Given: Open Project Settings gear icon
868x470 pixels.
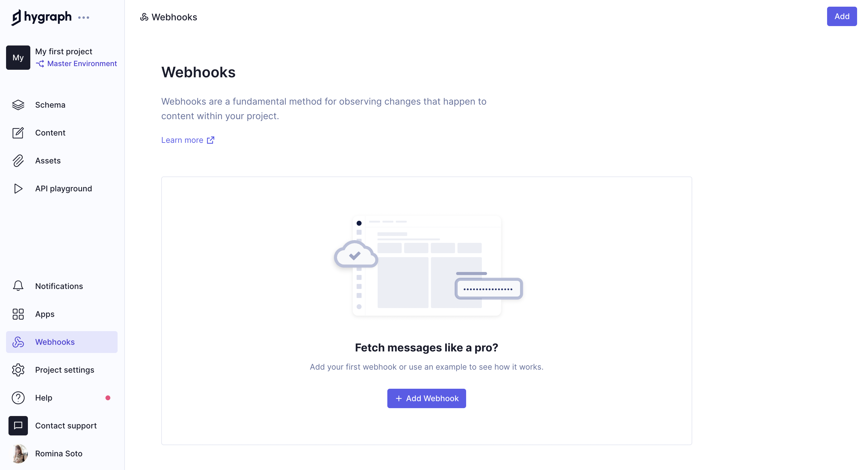Looking at the screenshot, I should 17,370.
